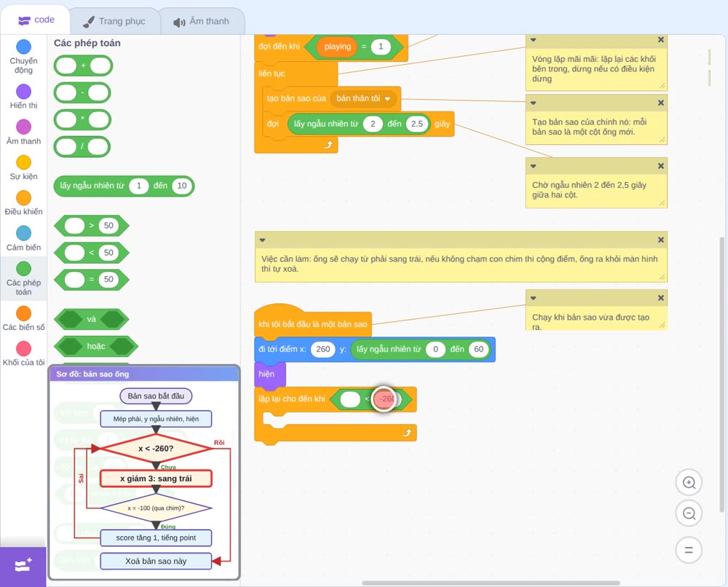
Task: Select the Điều khiển category circle
Action: click(x=24, y=198)
